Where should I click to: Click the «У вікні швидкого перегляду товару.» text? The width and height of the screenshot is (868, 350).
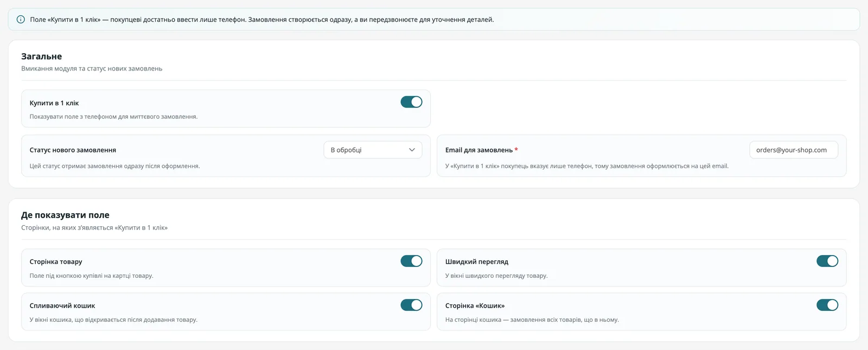pos(496,276)
